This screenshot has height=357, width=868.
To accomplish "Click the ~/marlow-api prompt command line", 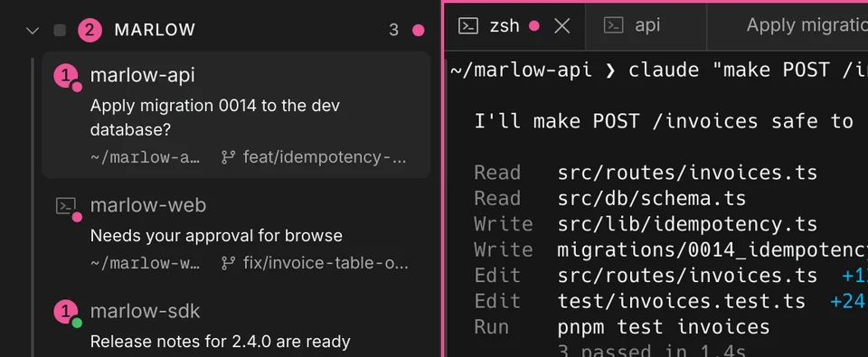I will click(x=659, y=70).
